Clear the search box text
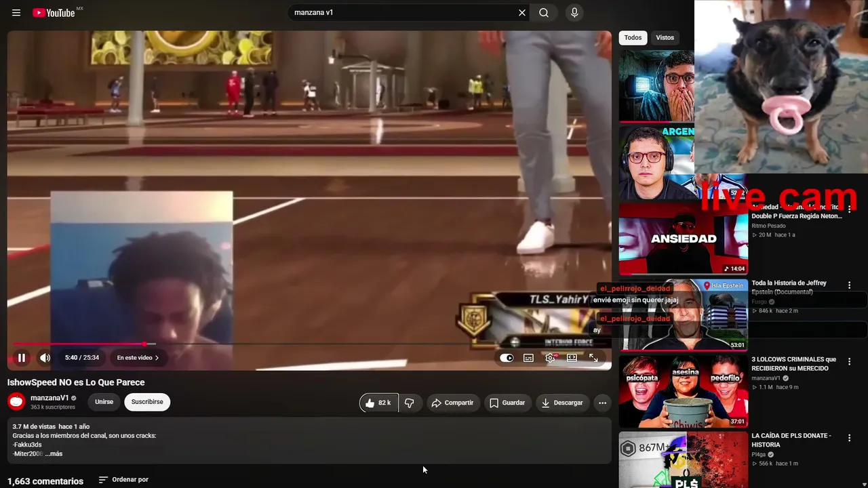The height and width of the screenshot is (488, 868). tap(522, 13)
